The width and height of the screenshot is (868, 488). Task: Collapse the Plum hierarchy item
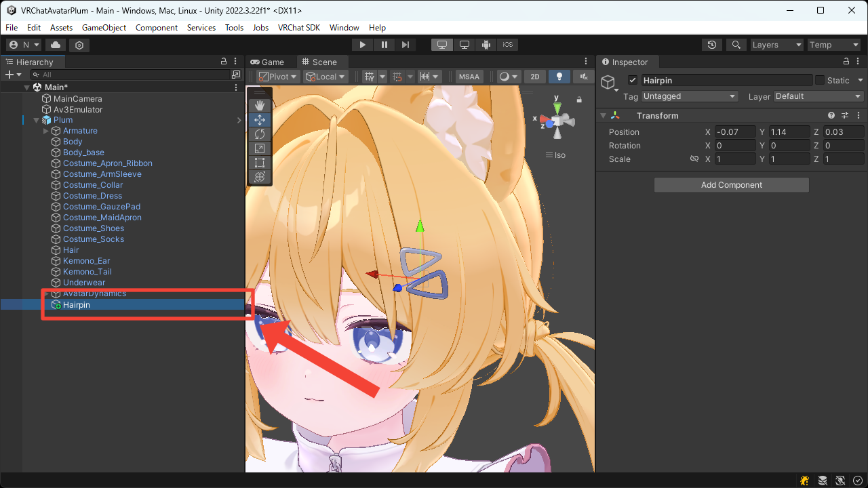[x=35, y=119]
